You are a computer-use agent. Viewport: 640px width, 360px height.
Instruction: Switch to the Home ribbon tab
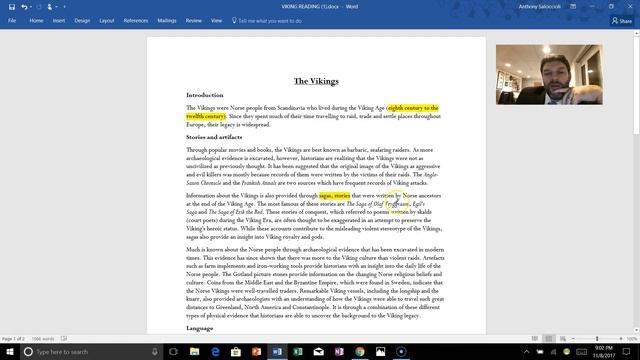[x=36, y=20]
